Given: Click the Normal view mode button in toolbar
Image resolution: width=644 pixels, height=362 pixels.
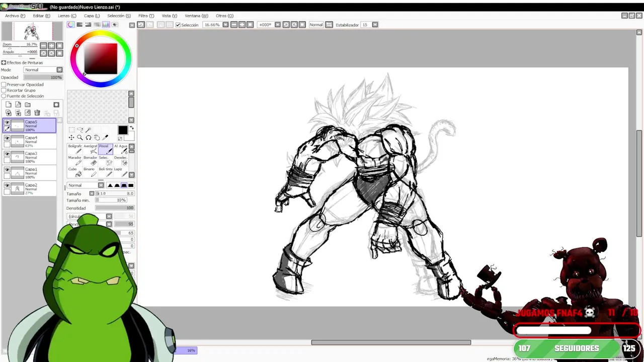Looking at the screenshot, I should [x=316, y=25].
